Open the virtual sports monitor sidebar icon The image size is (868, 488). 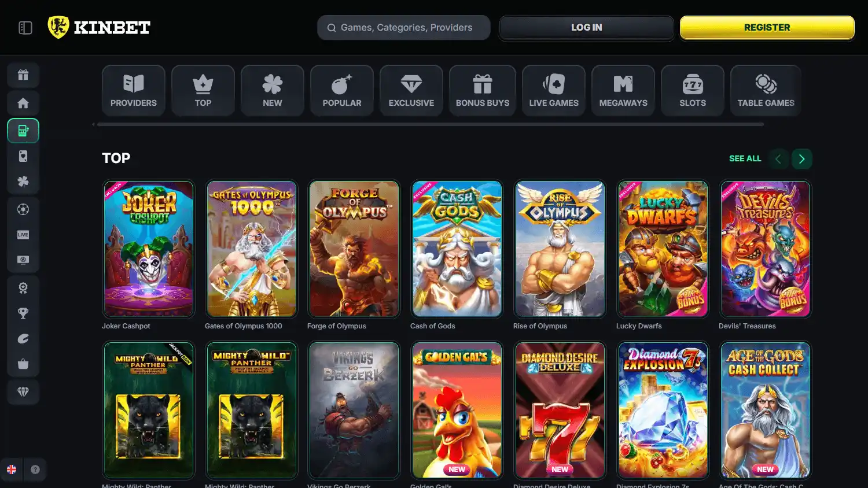[23, 260]
